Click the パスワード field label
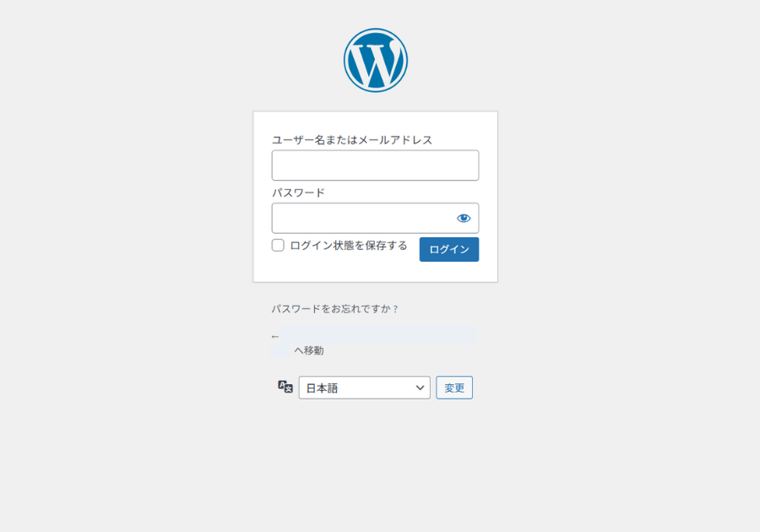Viewport: 760px width, 532px height. 298,193
